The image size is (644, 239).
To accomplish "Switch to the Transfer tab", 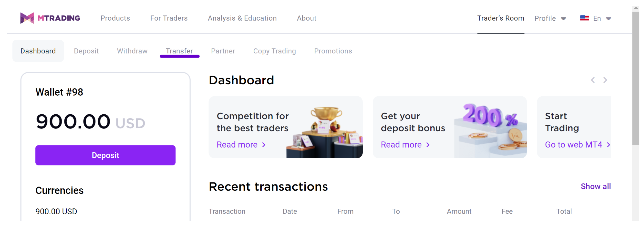I will [x=179, y=51].
